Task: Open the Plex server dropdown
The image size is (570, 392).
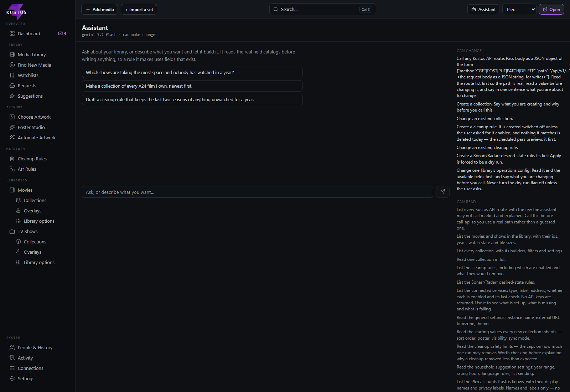Action: [x=519, y=10]
